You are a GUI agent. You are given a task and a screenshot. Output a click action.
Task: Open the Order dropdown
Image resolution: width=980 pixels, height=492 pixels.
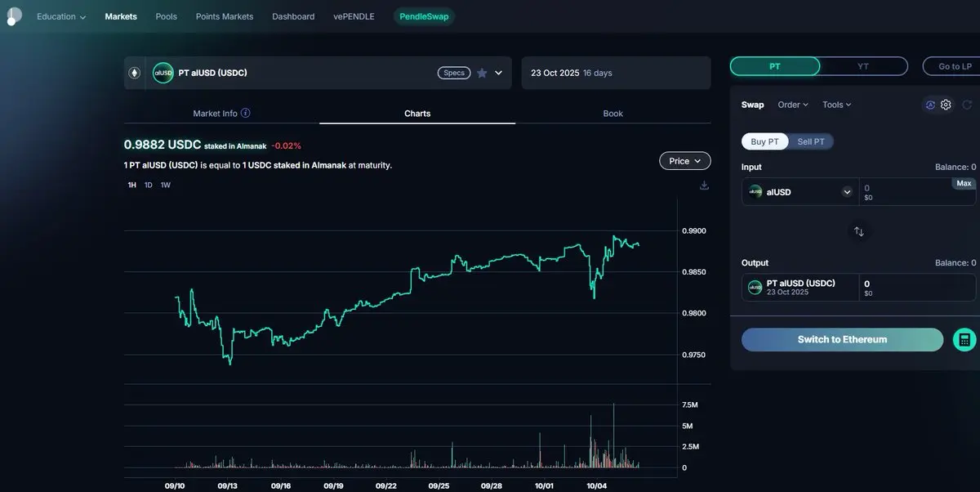[793, 105]
